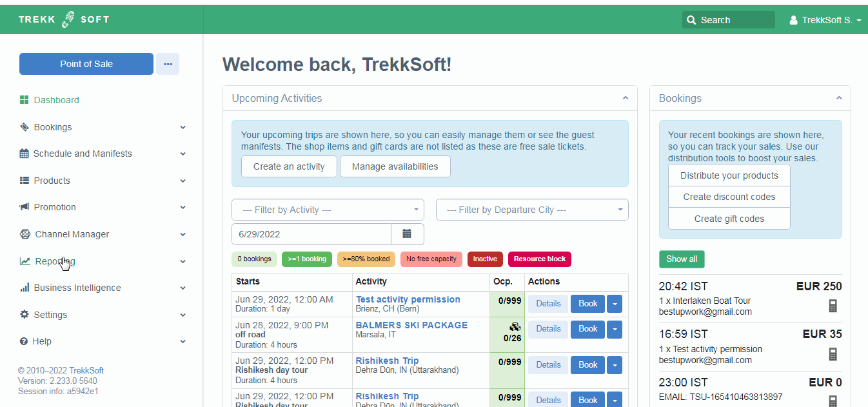The width and height of the screenshot is (868, 407).
Task: Click the calculator icon for the EUR 35 booking
Action: coord(833,354)
